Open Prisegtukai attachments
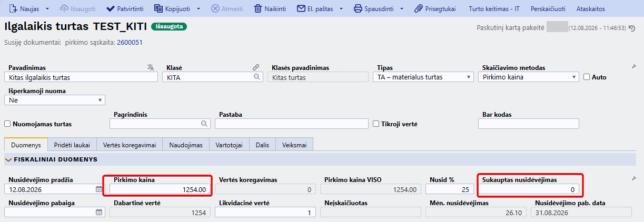Screen dimensions: 644x222 coord(434,9)
